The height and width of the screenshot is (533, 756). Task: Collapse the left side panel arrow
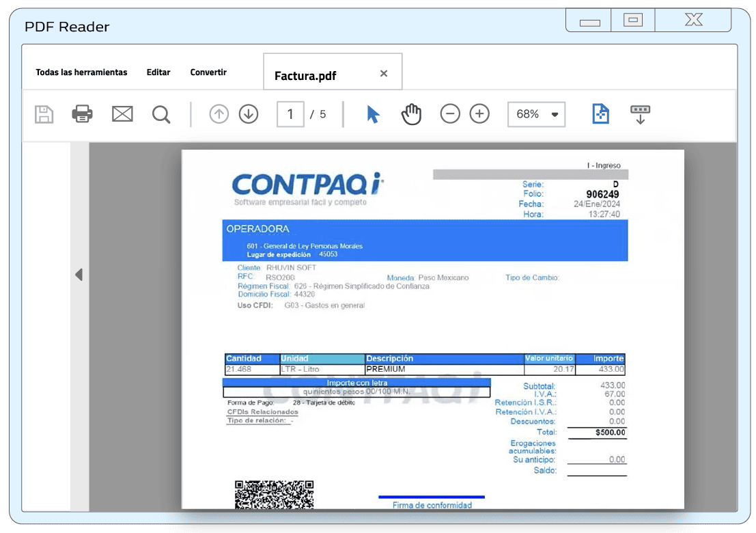pos(79,275)
